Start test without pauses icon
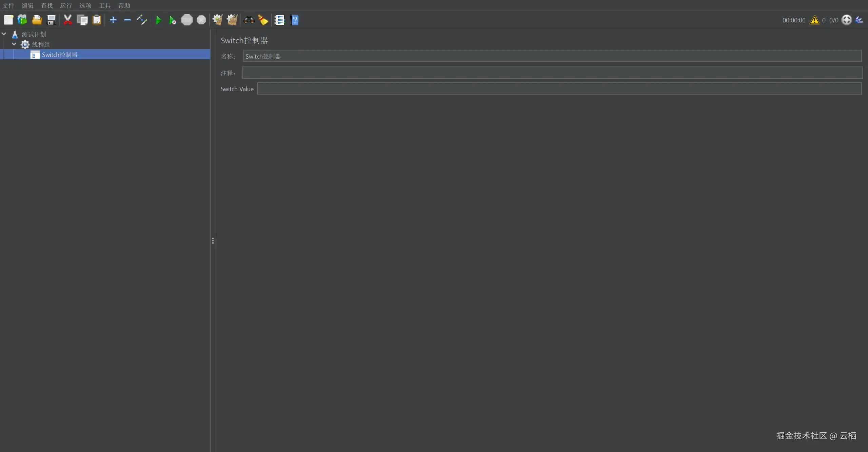This screenshot has width=868, height=452. pos(173,20)
